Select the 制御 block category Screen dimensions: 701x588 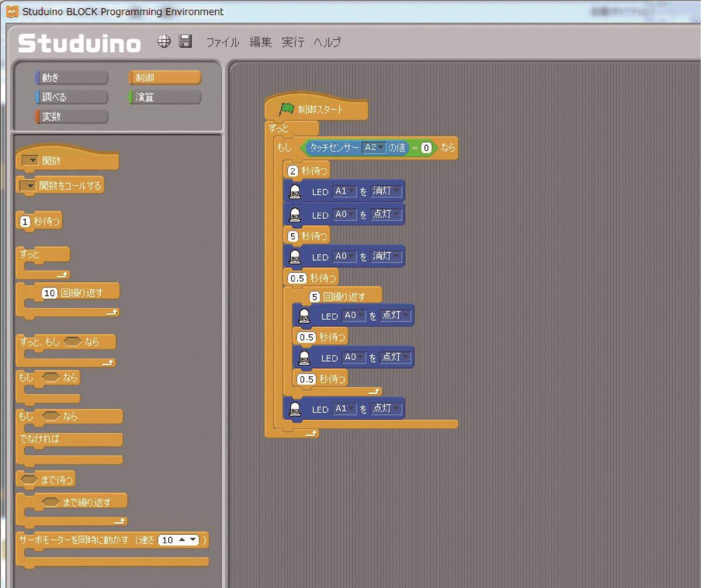[165, 78]
